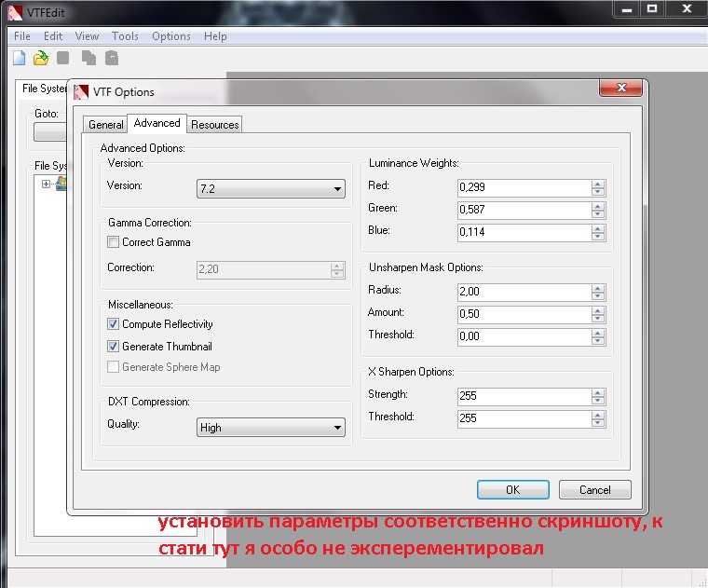Toggle the Correct Gamma checkbox
Viewport: 708px width, 588px height.
click(113, 242)
